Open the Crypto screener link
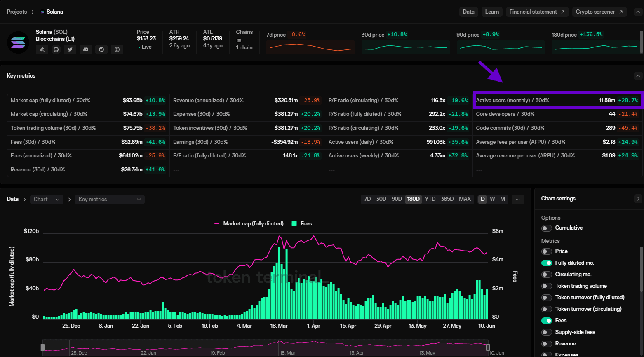 (x=599, y=12)
